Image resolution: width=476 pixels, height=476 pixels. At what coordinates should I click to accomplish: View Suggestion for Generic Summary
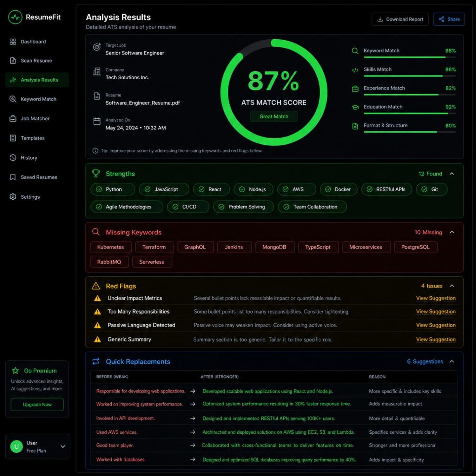[x=436, y=339]
